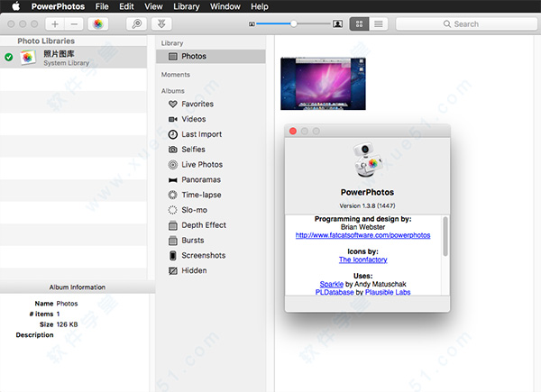541x392 pixels.
Task: Click the small thumbnail size icon
Action: (x=252, y=24)
